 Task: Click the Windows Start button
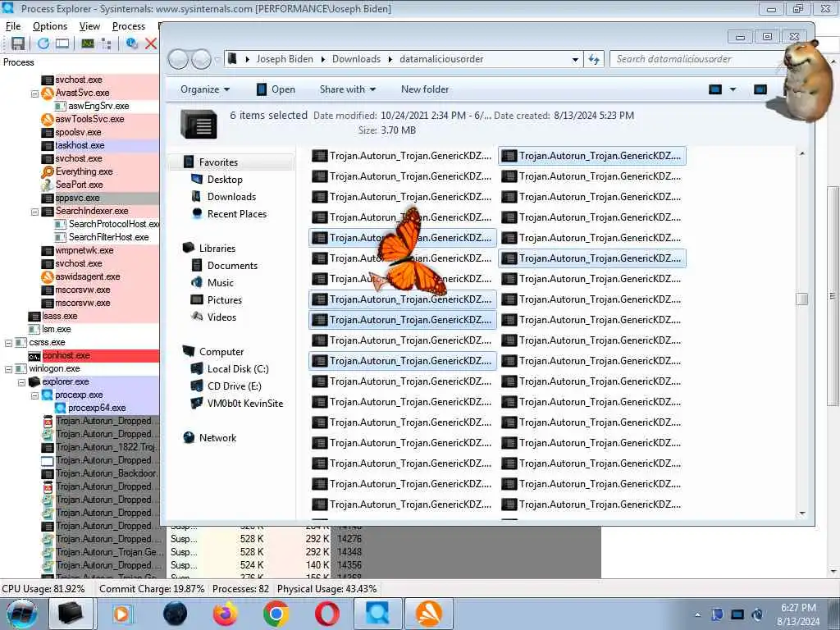point(21,614)
